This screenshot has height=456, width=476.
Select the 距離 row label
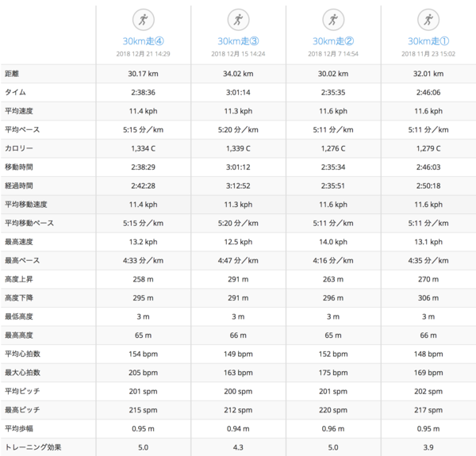[12, 74]
